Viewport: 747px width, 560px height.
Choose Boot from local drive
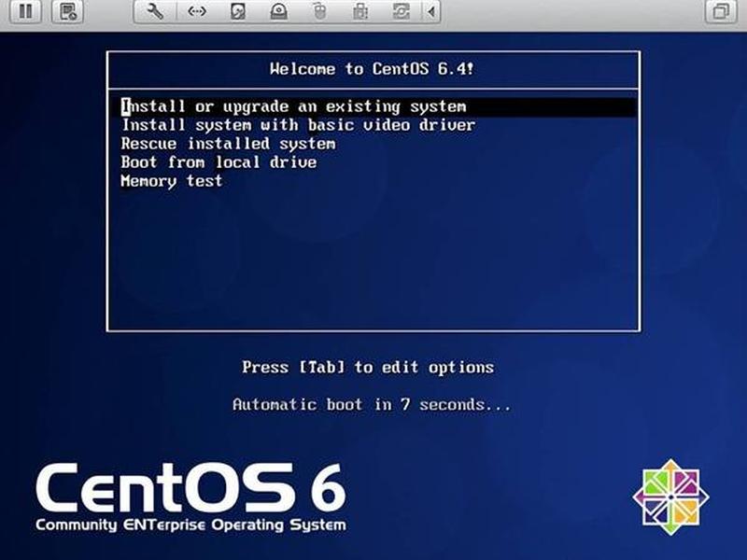pyautogui.click(x=218, y=162)
